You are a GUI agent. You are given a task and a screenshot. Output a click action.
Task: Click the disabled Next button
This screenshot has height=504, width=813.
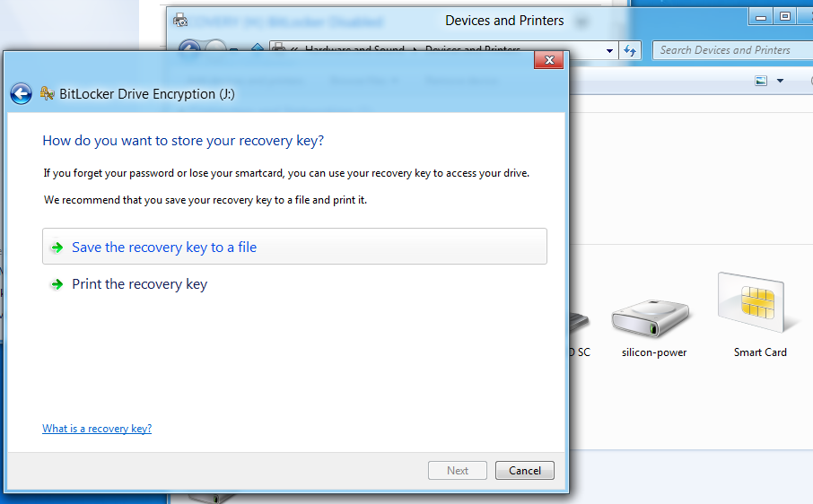click(x=458, y=470)
